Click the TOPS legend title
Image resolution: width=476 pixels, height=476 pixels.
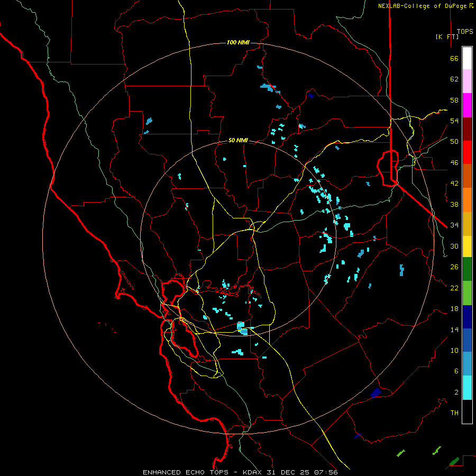pos(465,32)
